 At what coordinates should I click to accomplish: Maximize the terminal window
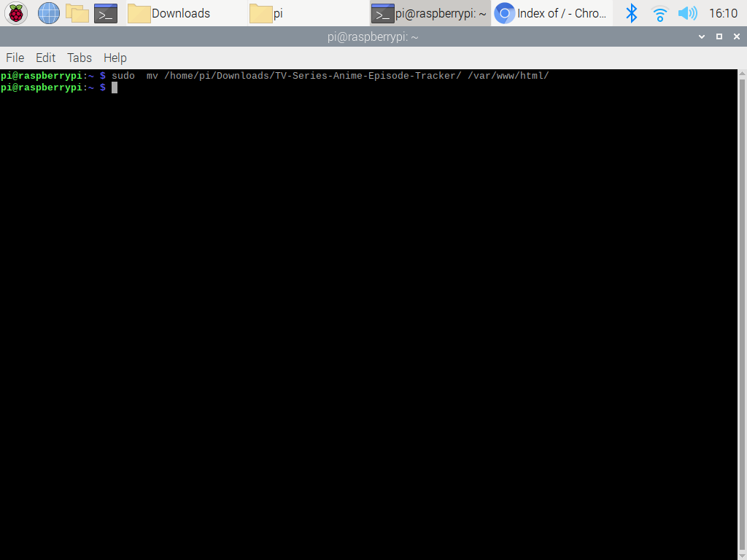[x=719, y=36]
